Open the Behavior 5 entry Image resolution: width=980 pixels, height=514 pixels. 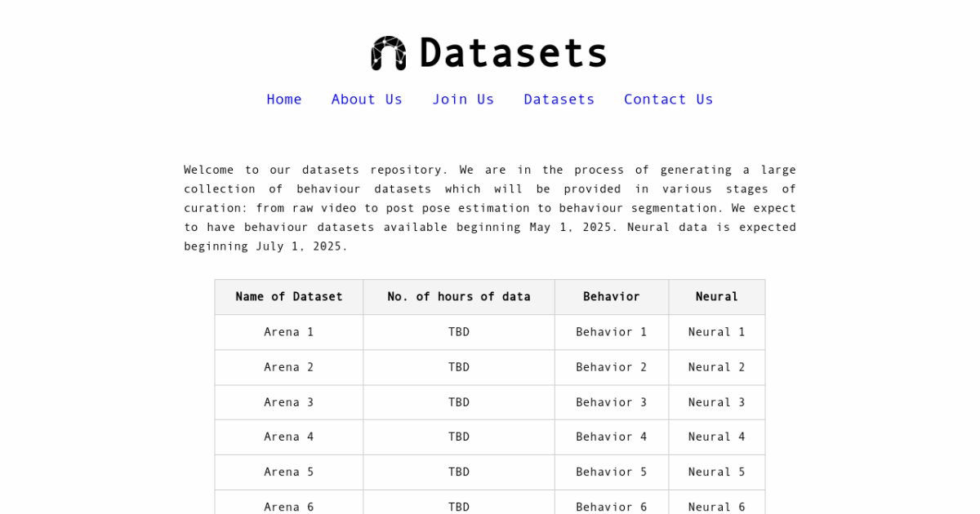coord(612,472)
